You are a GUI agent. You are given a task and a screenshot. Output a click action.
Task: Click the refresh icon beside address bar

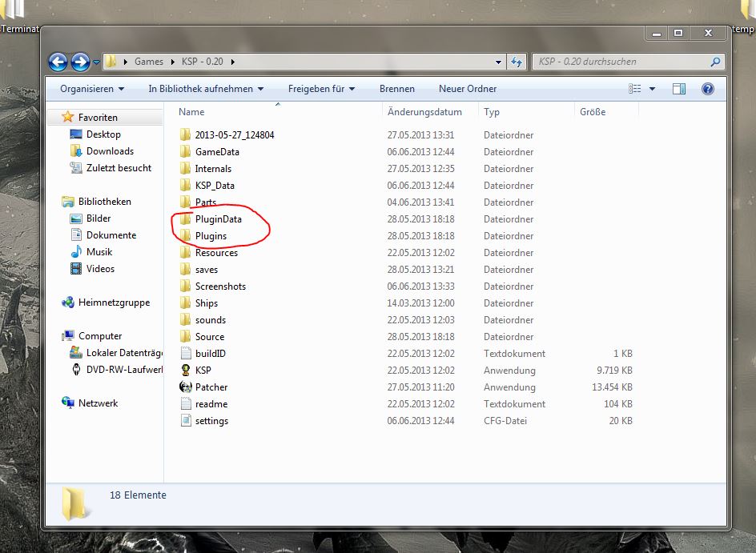click(x=517, y=62)
